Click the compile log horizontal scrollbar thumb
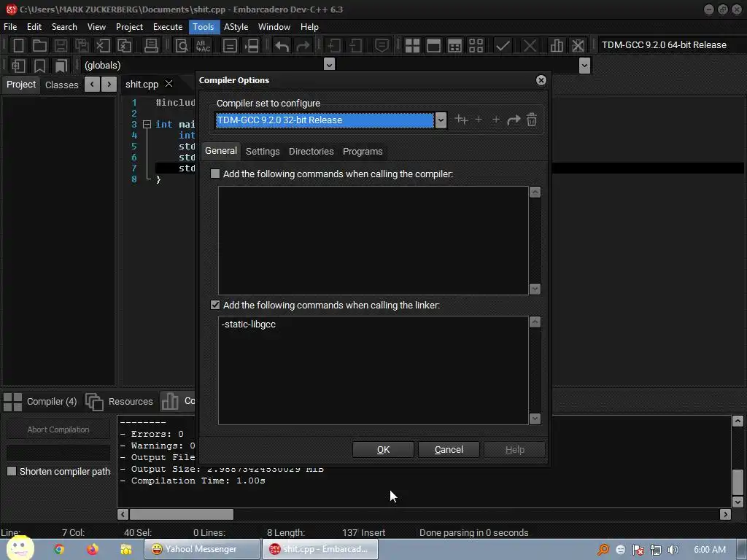The width and height of the screenshot is (747, 560). [182, 514]
